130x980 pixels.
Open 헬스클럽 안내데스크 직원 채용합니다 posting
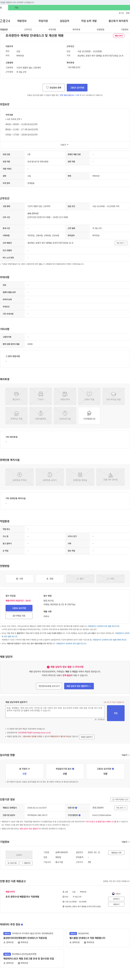coord(87,938)
